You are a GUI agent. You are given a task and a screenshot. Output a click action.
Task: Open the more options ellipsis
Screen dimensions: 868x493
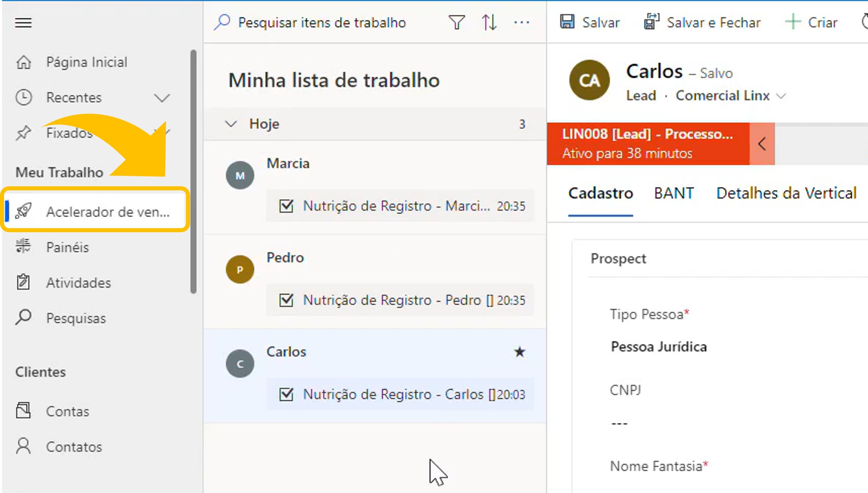(522, 23)
